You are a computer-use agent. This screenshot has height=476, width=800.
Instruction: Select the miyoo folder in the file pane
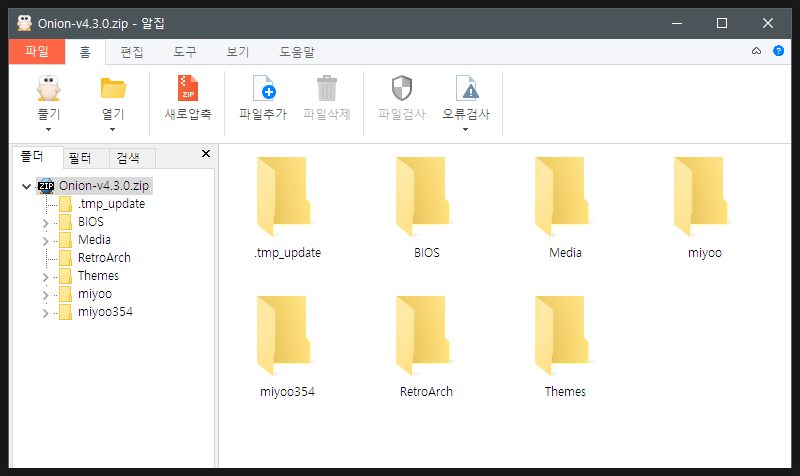(705, 207)
